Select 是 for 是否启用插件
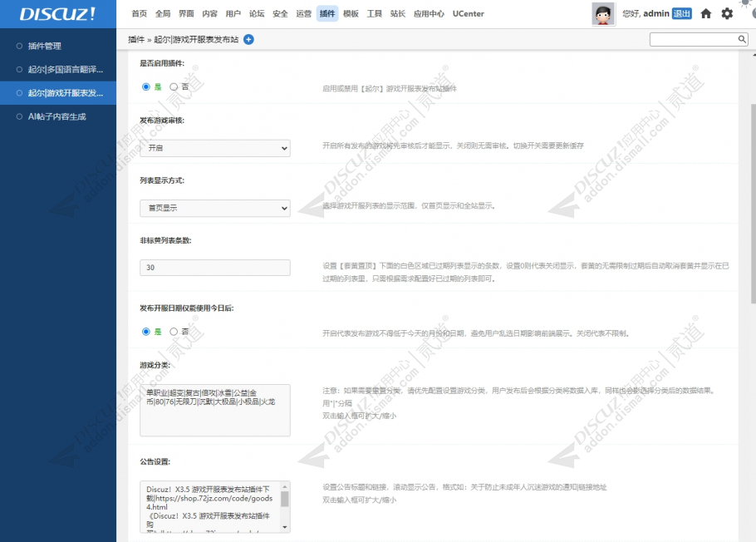Image resolution: width=756 pixels, height=542 pixels. point(146,87)
